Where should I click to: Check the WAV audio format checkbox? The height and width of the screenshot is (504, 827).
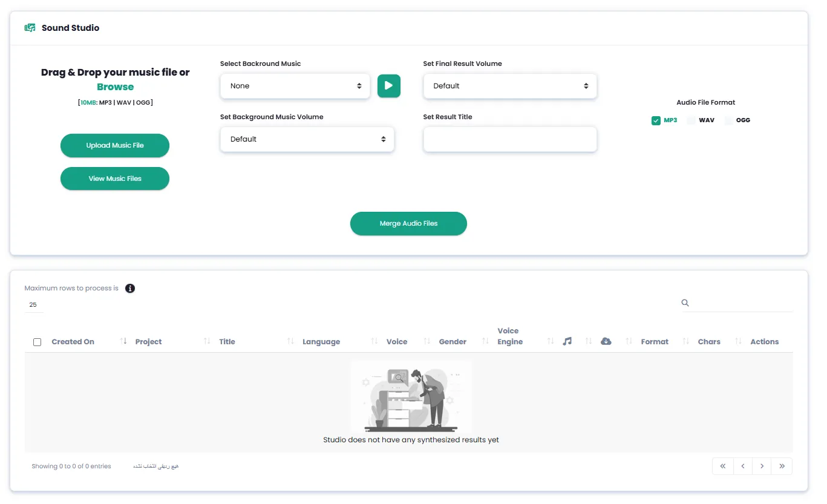click(691, 120)
